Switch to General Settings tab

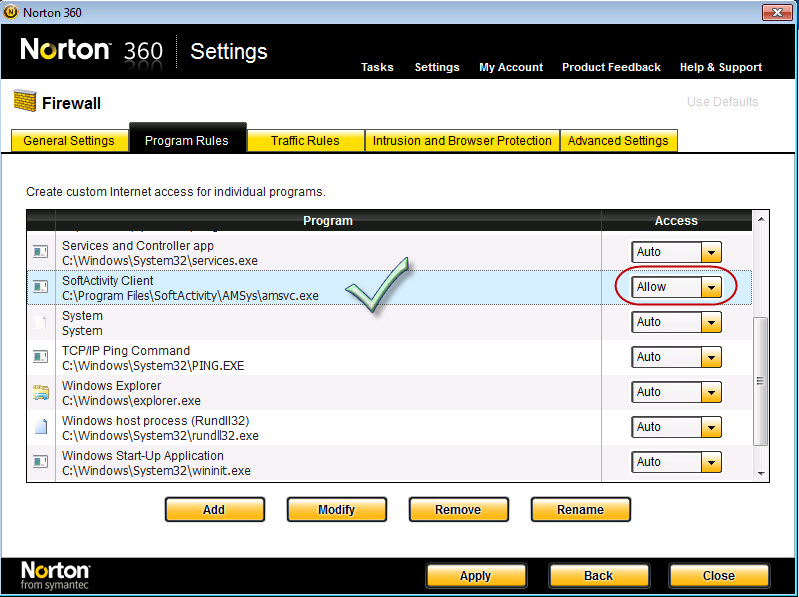click(69, 141)
